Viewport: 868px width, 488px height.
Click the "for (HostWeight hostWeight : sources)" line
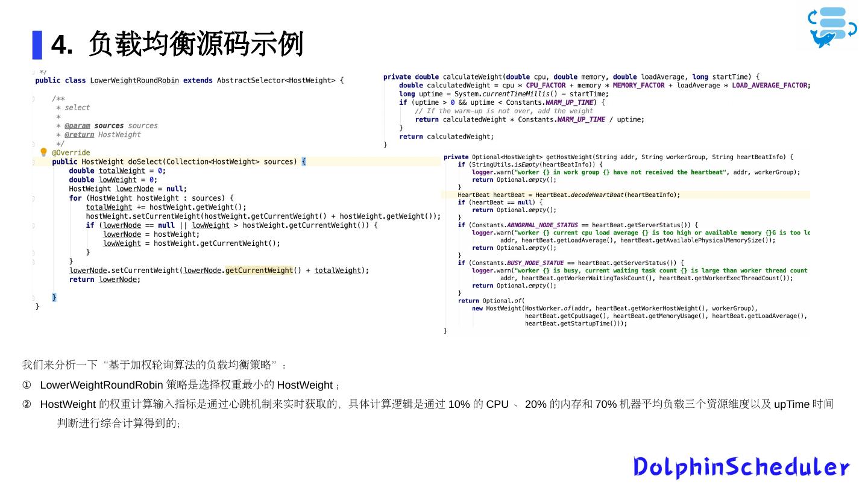pyautogui.click(x=151, y=198)
